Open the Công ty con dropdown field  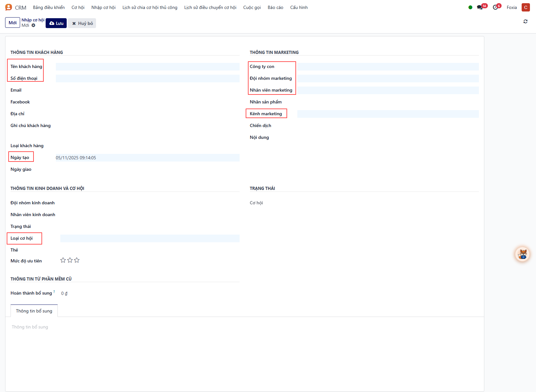[x=388, y=67]
